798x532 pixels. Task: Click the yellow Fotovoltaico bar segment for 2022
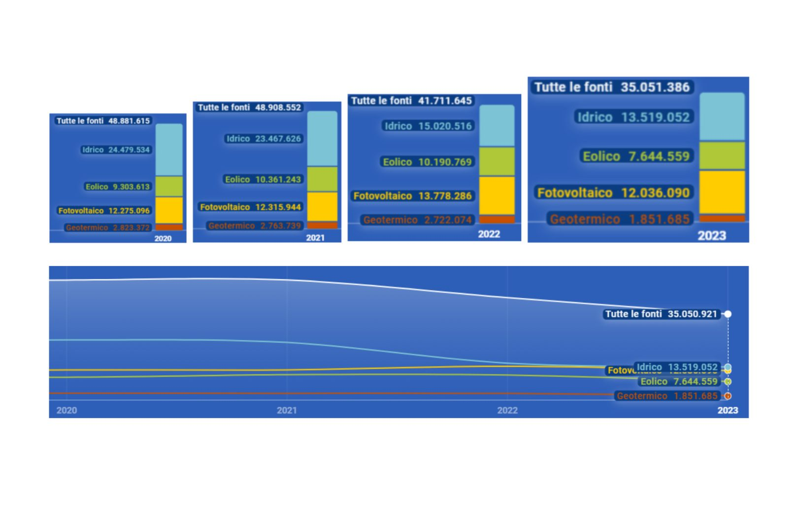pyautogui.click(x=497, y=196)
